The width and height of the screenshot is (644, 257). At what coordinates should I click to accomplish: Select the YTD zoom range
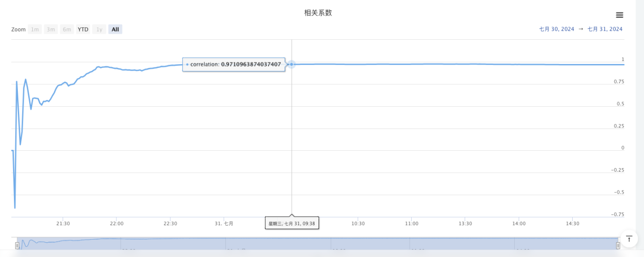pos(83,29)
